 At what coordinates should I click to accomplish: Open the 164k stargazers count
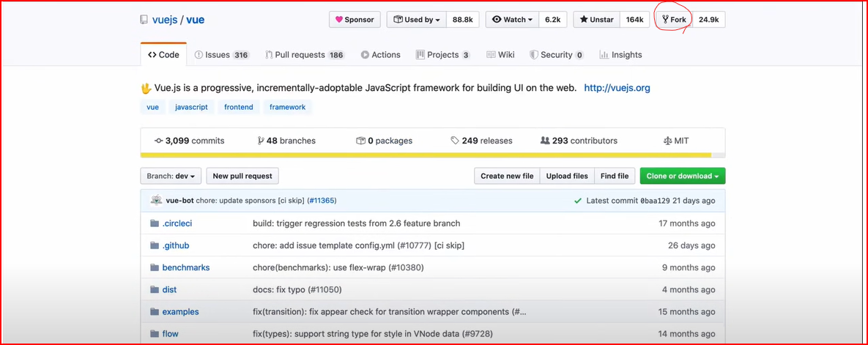click(x=634, y=19)
